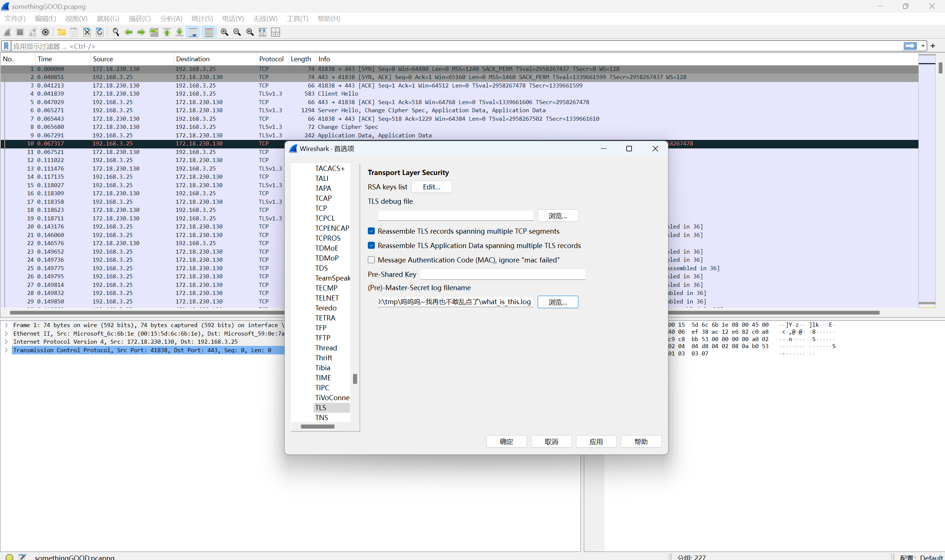Browse for TLS debug file
Screen dimensions: 945x560
coord(557,216)
